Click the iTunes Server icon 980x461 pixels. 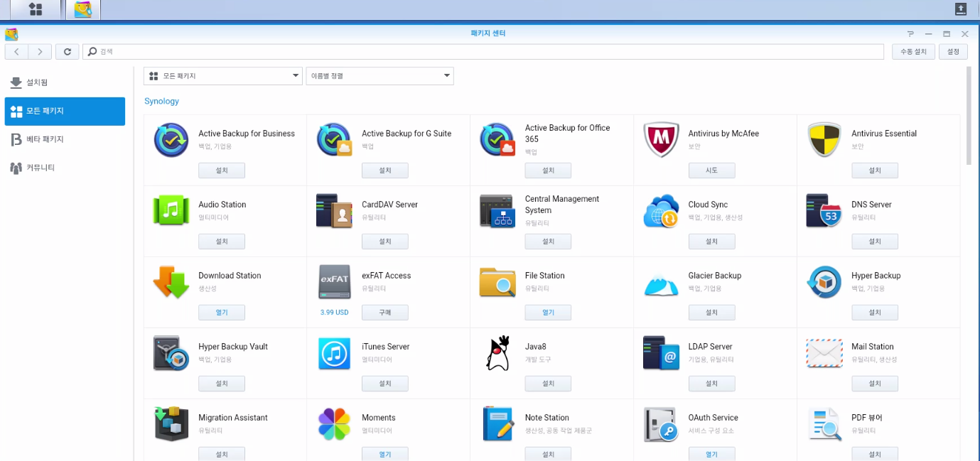point(334,353)
